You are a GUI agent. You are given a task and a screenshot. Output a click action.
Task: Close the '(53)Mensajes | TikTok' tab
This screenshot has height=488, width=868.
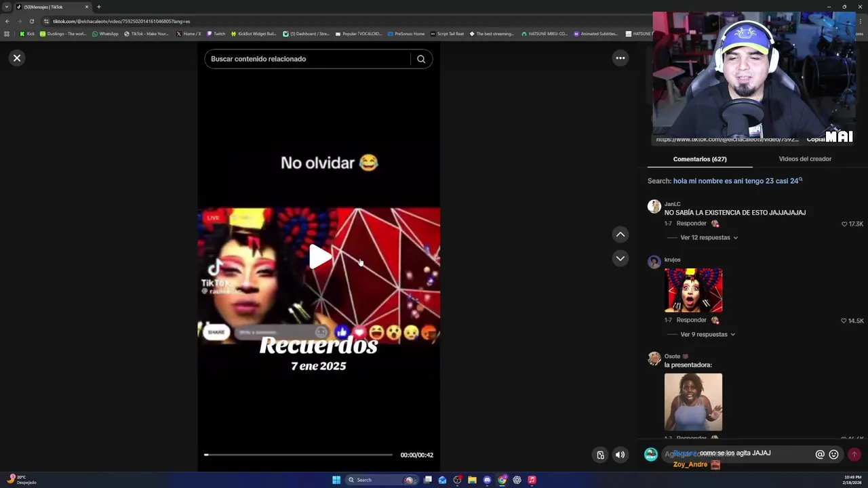pyautogui.click(x=87, y=7)
